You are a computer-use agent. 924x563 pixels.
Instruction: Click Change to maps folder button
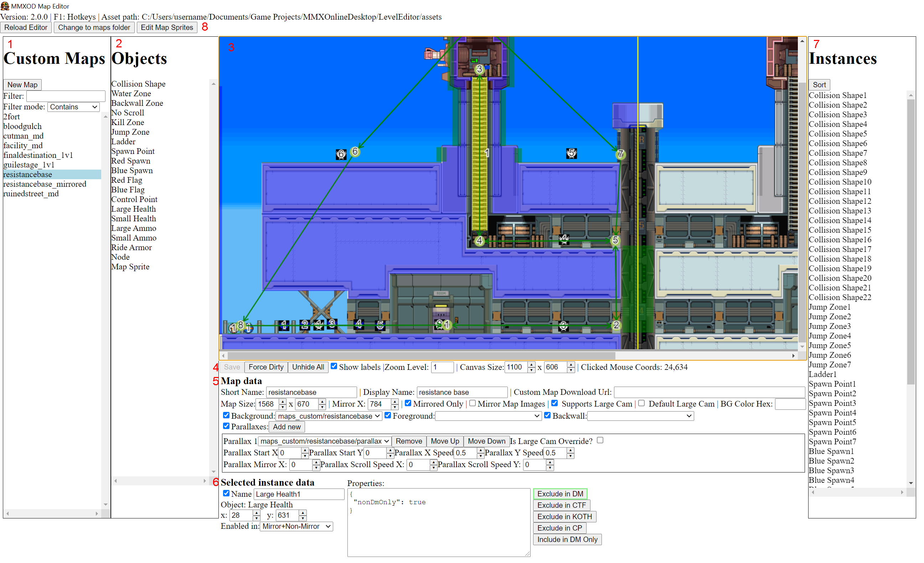(94, 28)
